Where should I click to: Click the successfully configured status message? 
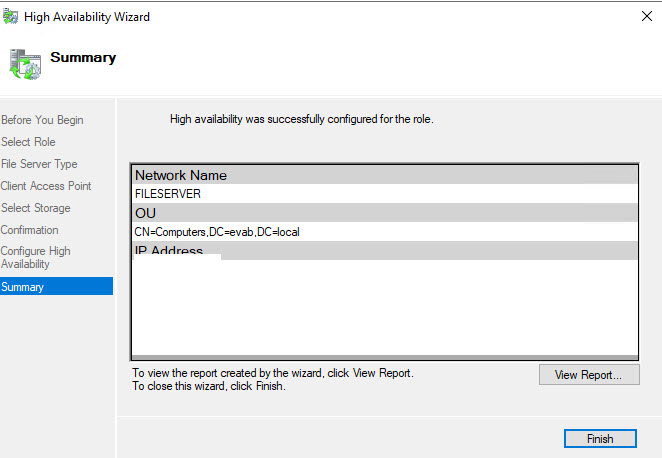coord(301,119)
